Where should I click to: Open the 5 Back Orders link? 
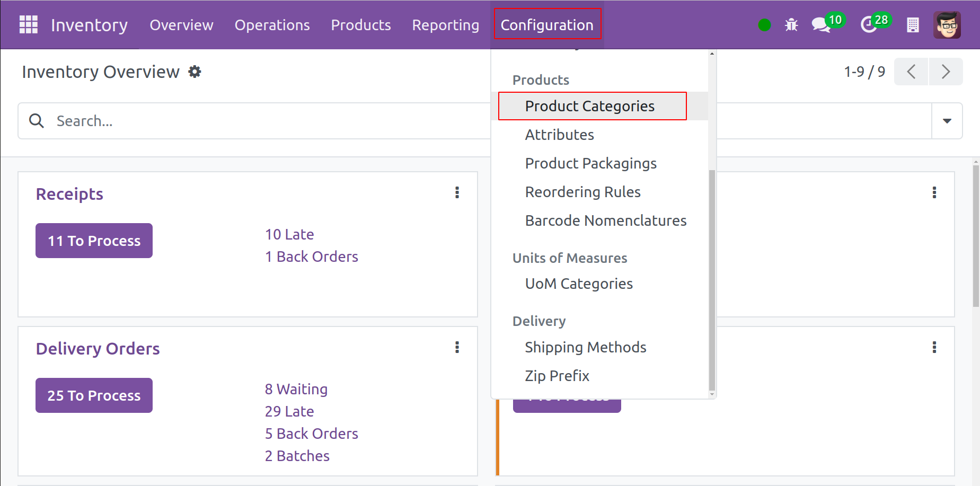pos(311,434)
